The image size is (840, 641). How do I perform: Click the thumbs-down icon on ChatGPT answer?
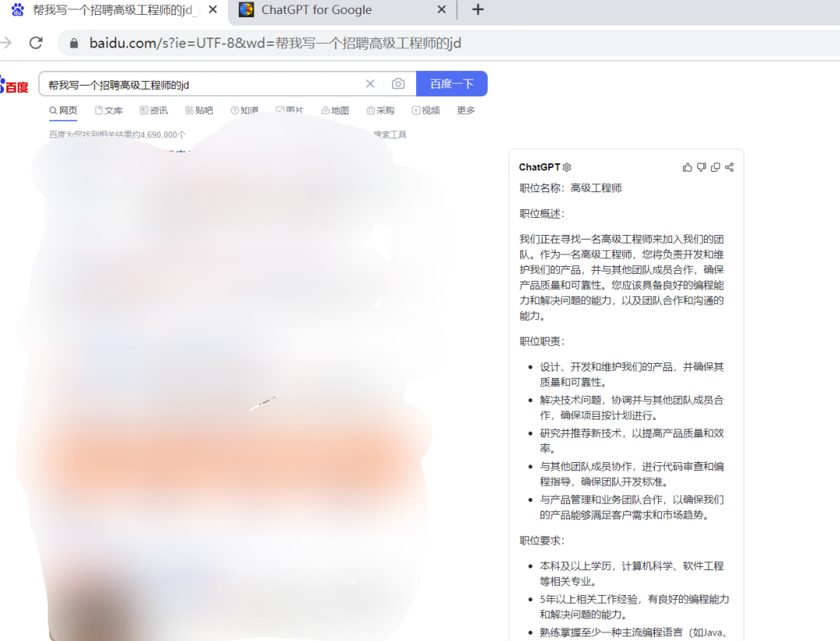[701, 166]
